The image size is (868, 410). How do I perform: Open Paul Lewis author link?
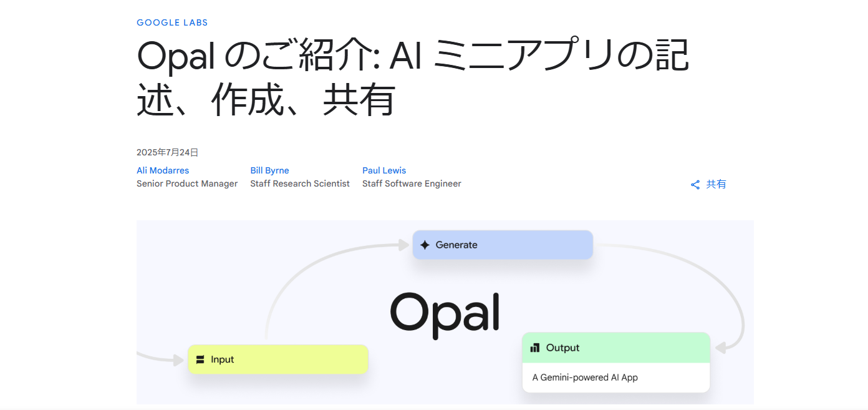tap(384, 170)
